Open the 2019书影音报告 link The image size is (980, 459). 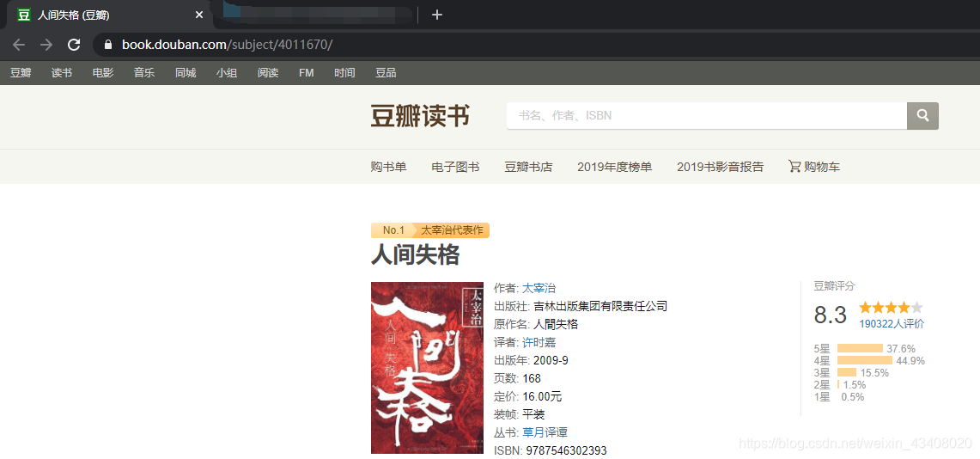click(720, 167)
